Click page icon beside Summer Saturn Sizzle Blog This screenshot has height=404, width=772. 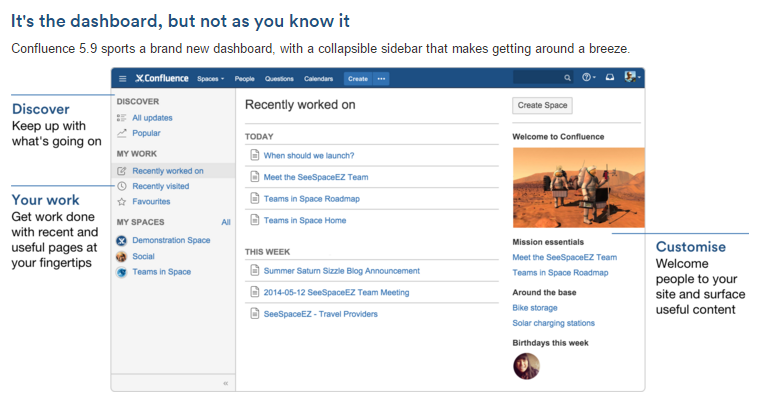click(x=255, y=270)
